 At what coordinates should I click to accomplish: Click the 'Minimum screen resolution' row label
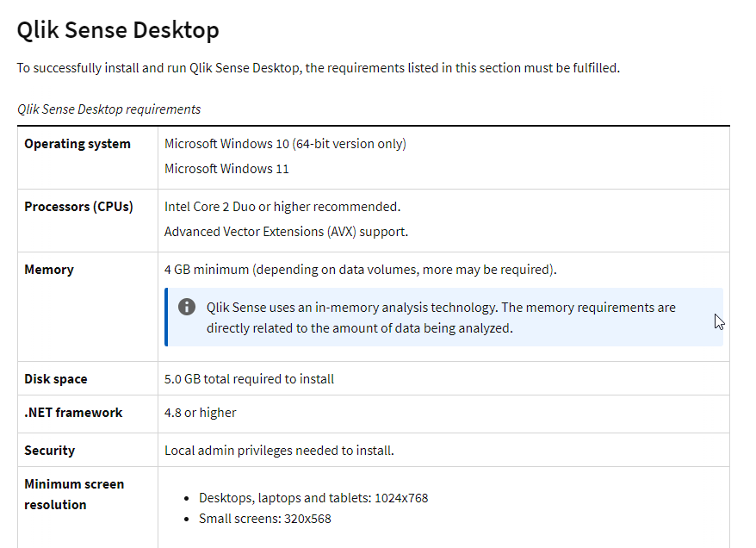tap(74, 495)
